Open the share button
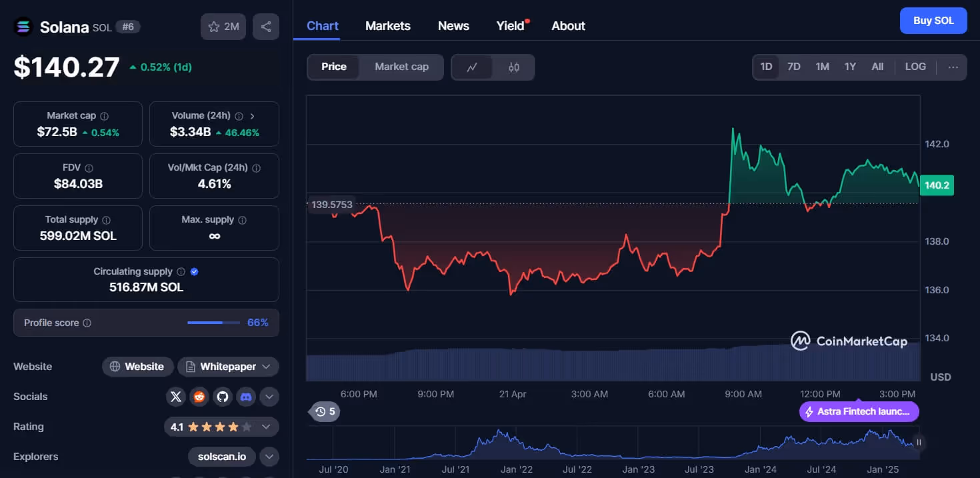Screen dimensions: 980x478 266,27
